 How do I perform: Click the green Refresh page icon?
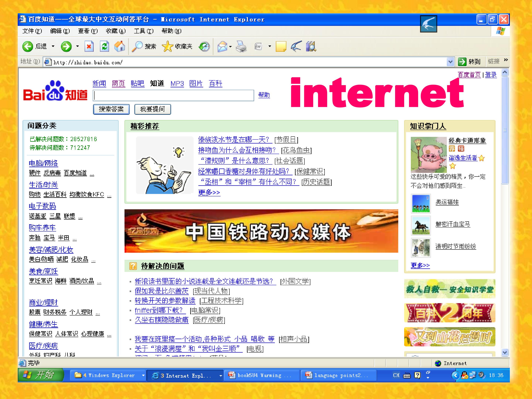point(104,46)
